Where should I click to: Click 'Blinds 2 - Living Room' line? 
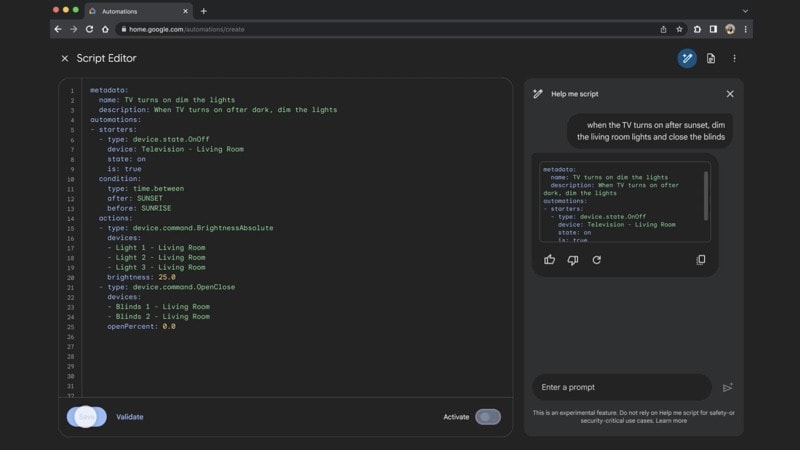tap(158, 317)
